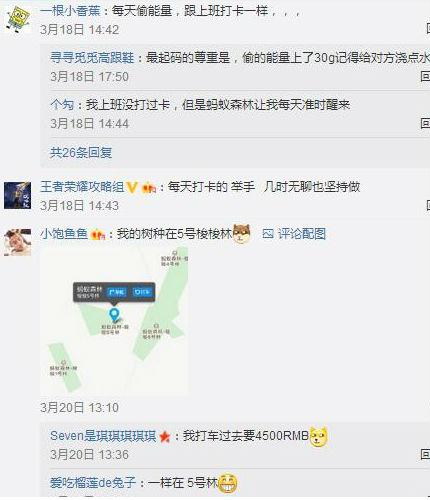This screenshot has height=500, width=430.
Task: Open the 评论配图 link
Action: tap(302, 234)
